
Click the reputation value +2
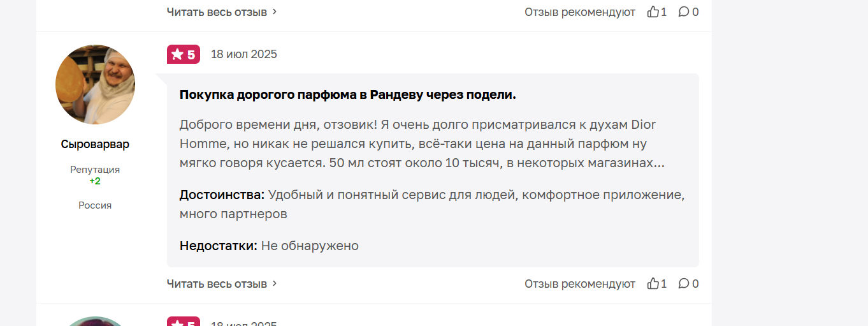coord(95,181)
